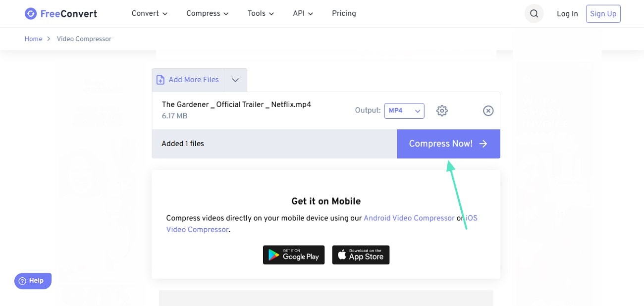Image resolution: width=644 pixels, height=306 pixels.
Task: Select the file name The Gardener trailer
Action: pyautogui.click(x=236, y=104)
